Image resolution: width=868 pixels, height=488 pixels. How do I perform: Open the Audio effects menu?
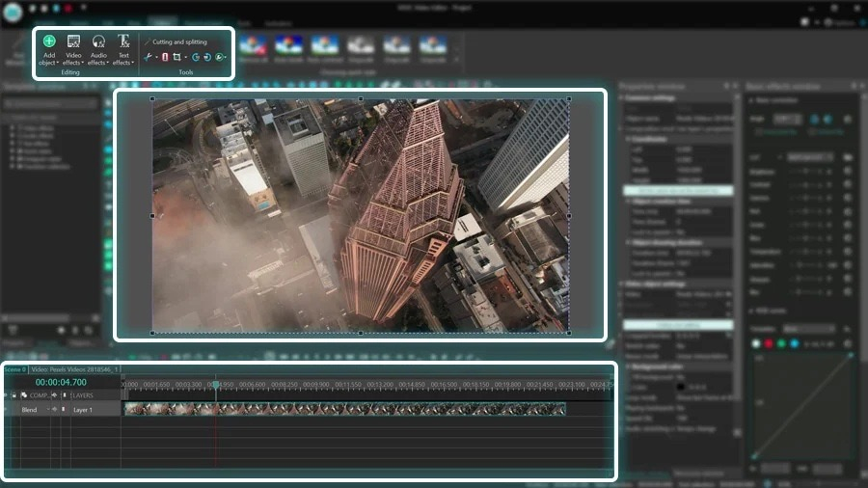tap(98, 50)
